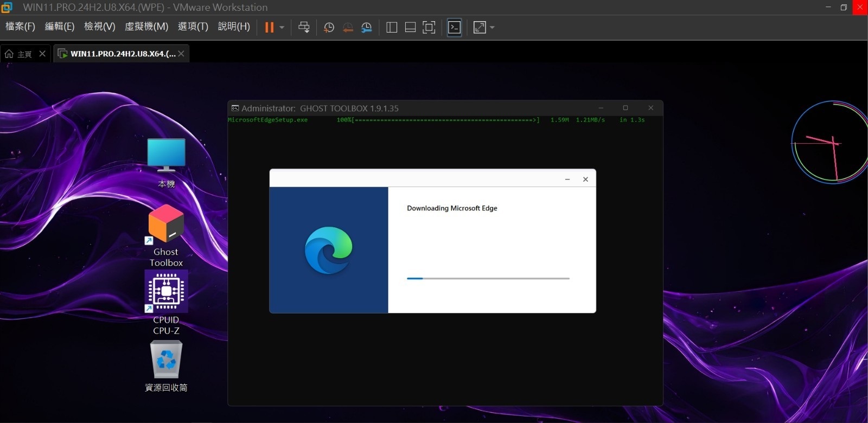Expand the power options dropdown arrow

click(282, 27)
